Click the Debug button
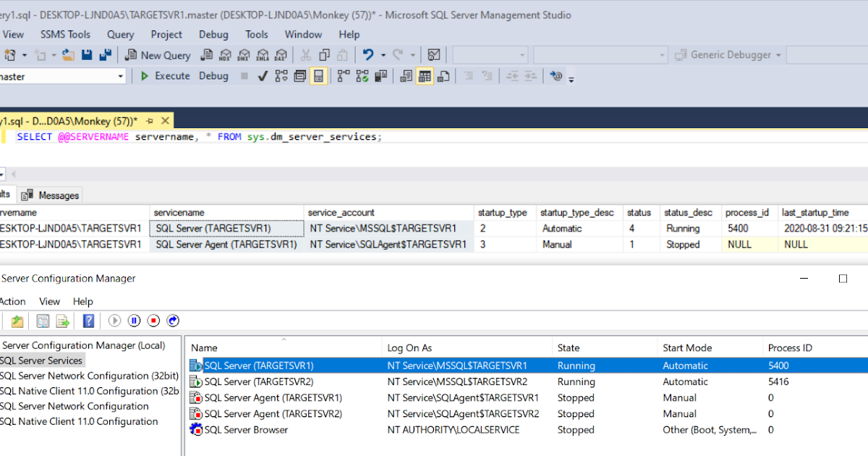 (213, 75)
